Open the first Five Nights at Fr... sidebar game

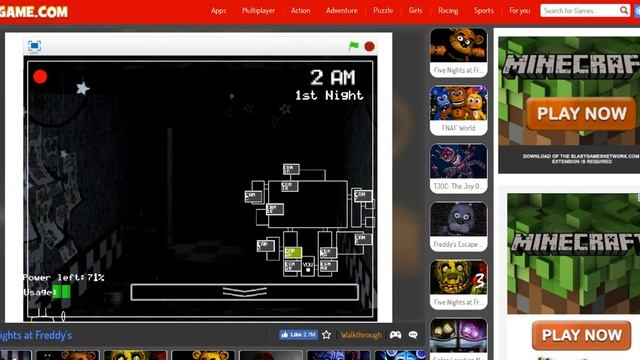pyautogui.click(x=458, y=52)
